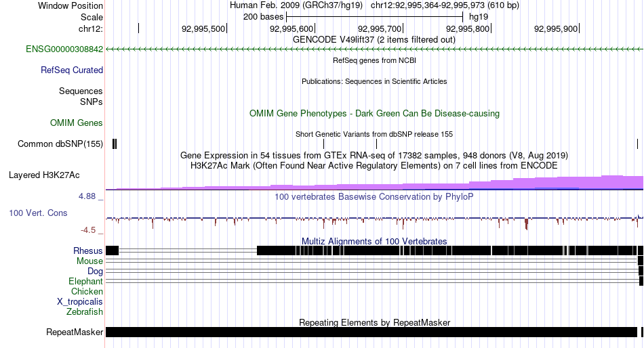Click the 100 vertebrates Basewise Conservation title
The width and height of the screenshot is (644, 348).
(x=374, y=196)
